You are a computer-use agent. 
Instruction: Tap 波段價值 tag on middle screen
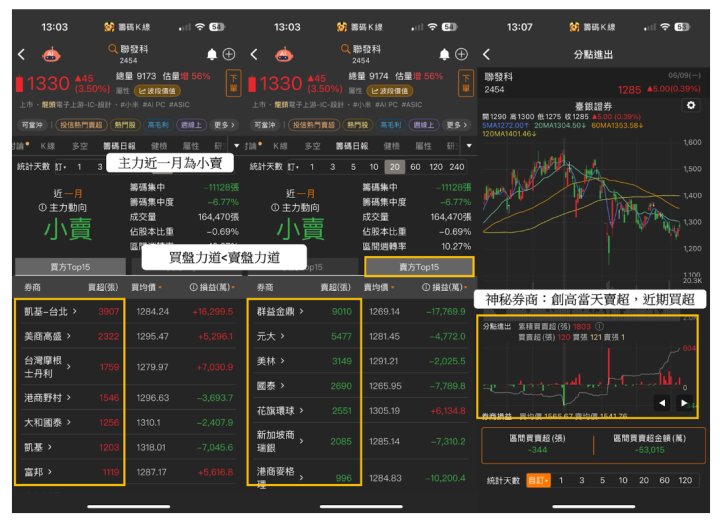click(389, 91)
